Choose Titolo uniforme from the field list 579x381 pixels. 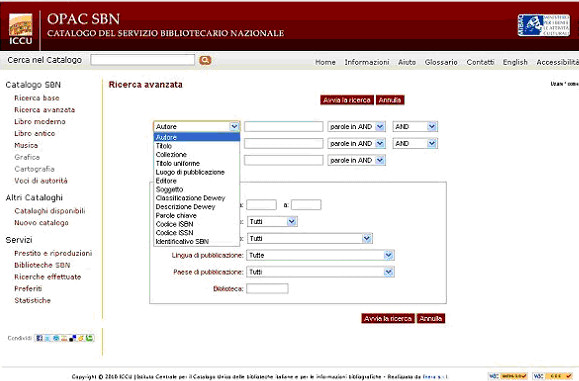196,164
